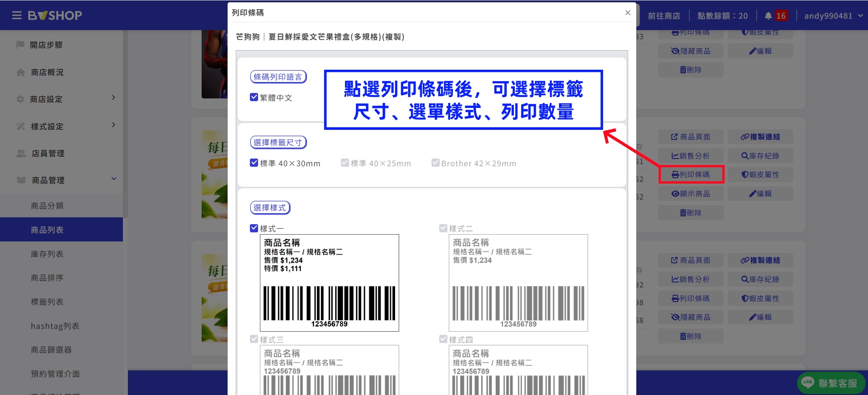Click the first 銷售分析 button
This screenshot has height=395, width=868.
[691, 156]
